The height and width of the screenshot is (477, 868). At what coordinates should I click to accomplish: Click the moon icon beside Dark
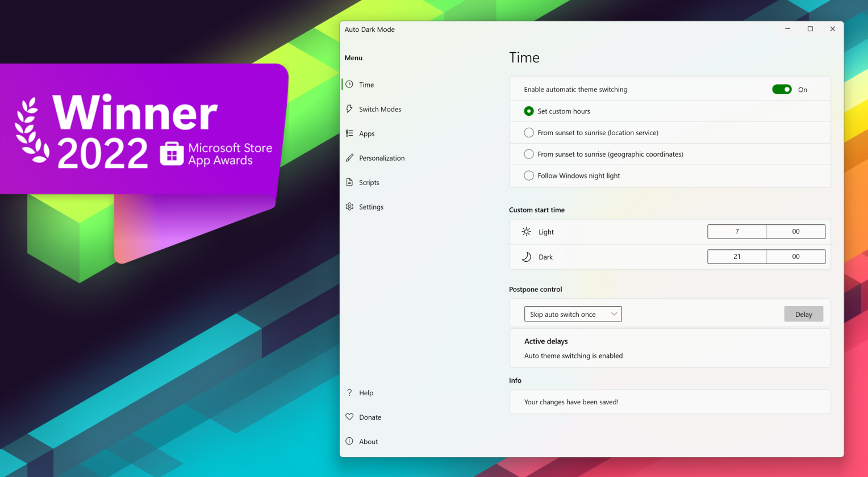[527, 257]
